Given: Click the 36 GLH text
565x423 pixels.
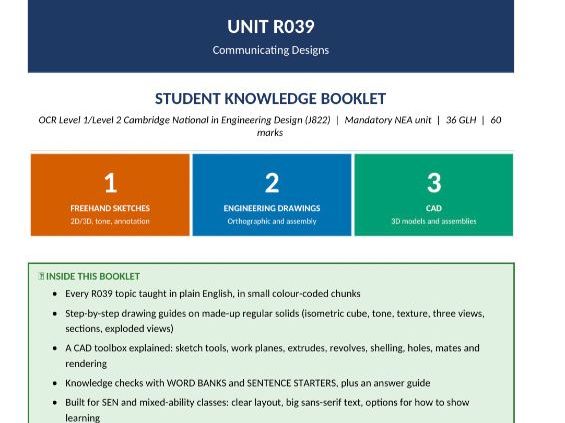Looking at the screenshot, I should point(461,120).
